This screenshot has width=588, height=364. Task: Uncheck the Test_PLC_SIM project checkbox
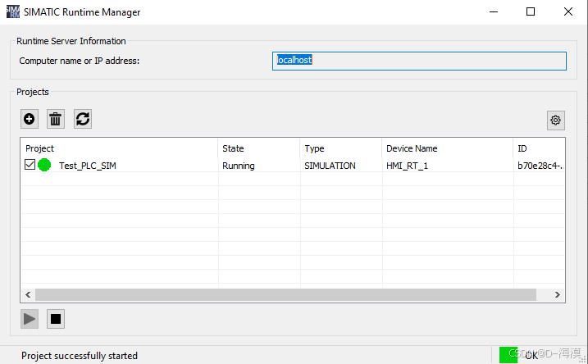[30, 165]
